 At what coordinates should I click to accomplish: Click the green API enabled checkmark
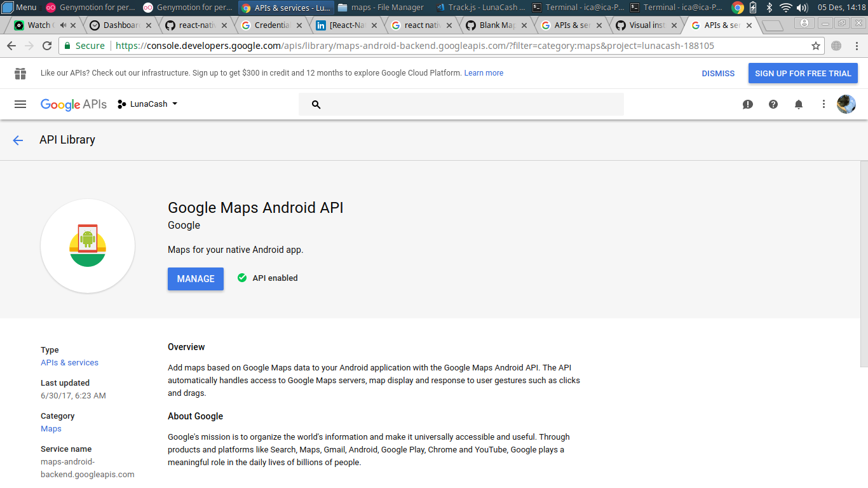coord(242,278)
